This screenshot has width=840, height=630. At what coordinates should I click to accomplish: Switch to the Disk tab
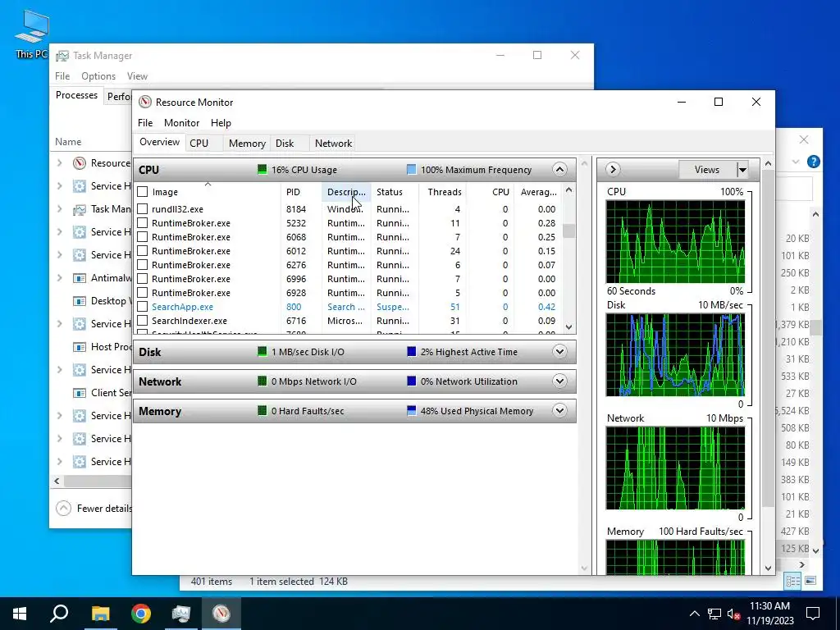pos(285,143)
